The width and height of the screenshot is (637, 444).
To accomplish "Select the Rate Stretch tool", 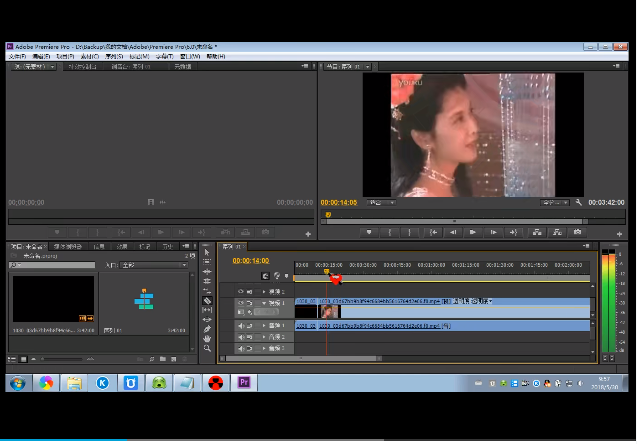I will [x=207, y=291].
